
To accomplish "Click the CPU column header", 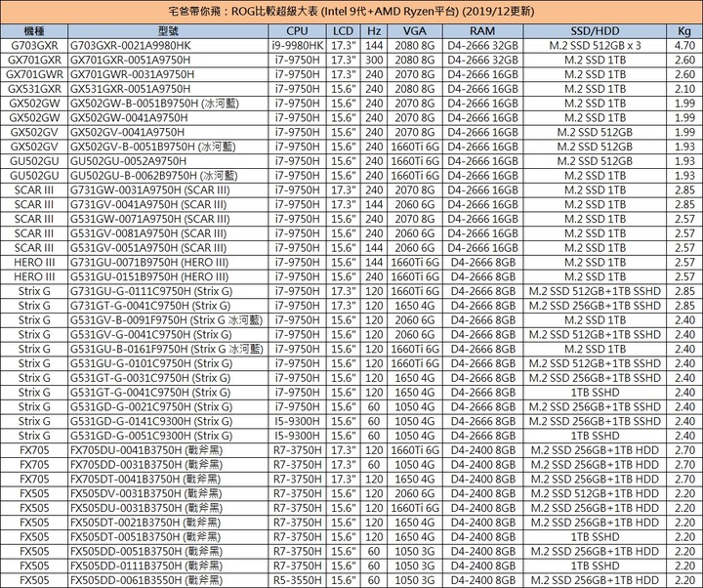I will 297,31.
